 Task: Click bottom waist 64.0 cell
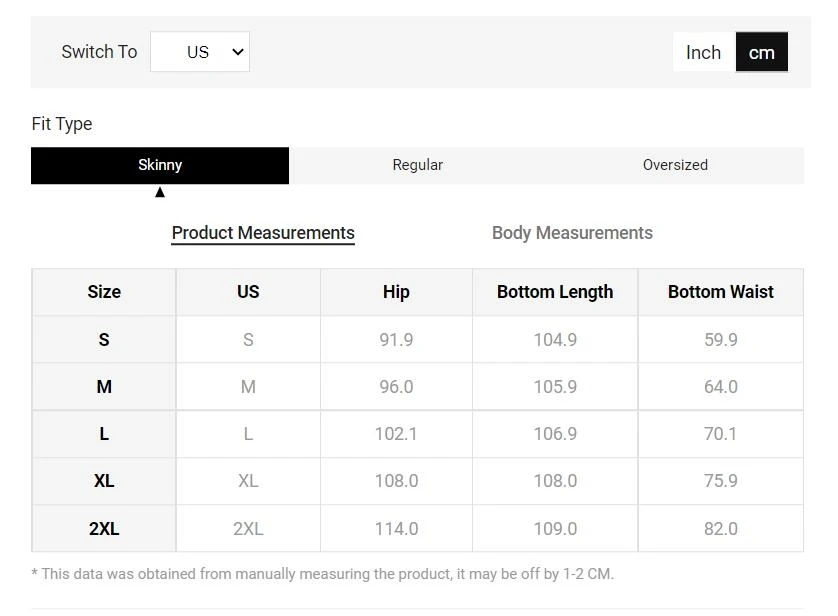[x=720, y=387]
